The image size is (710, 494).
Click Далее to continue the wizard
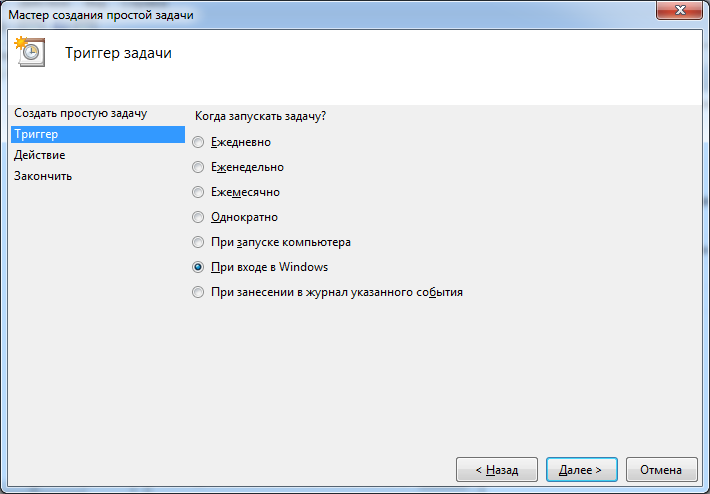pyautogui.click(x=581, y=469)
